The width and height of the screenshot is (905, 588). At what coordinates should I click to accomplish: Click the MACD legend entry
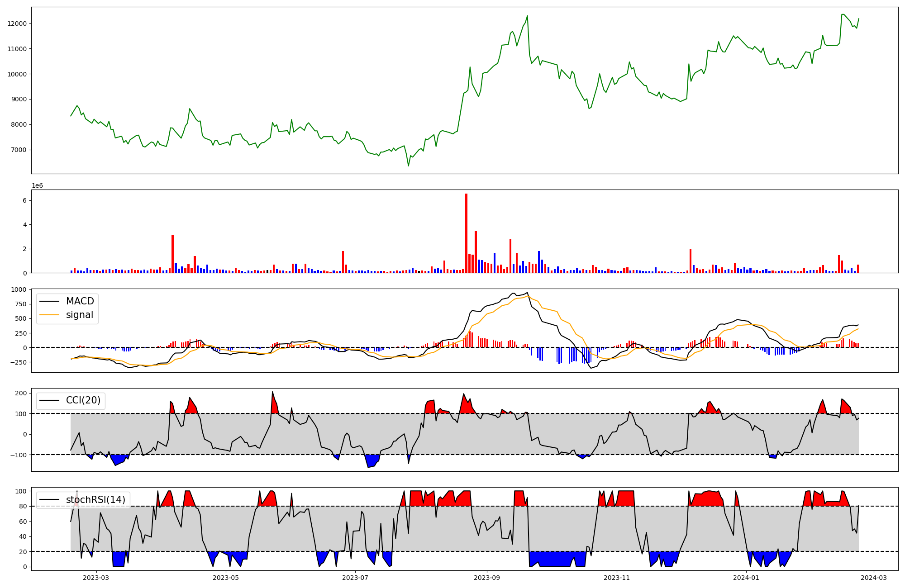(80, 301)
